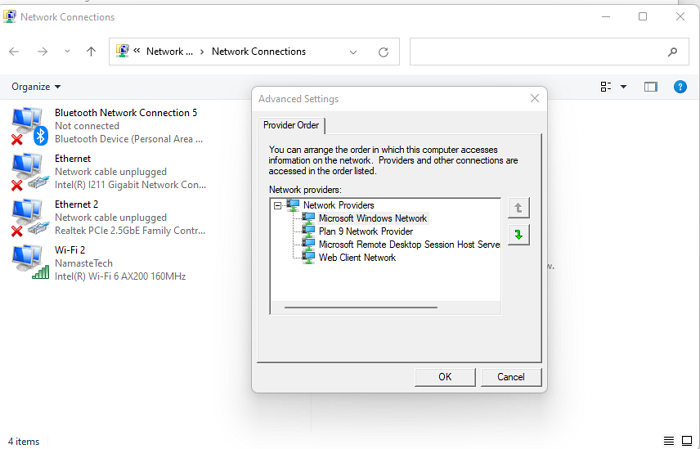Select Microsoft Windows Network provider

(373, 218)
